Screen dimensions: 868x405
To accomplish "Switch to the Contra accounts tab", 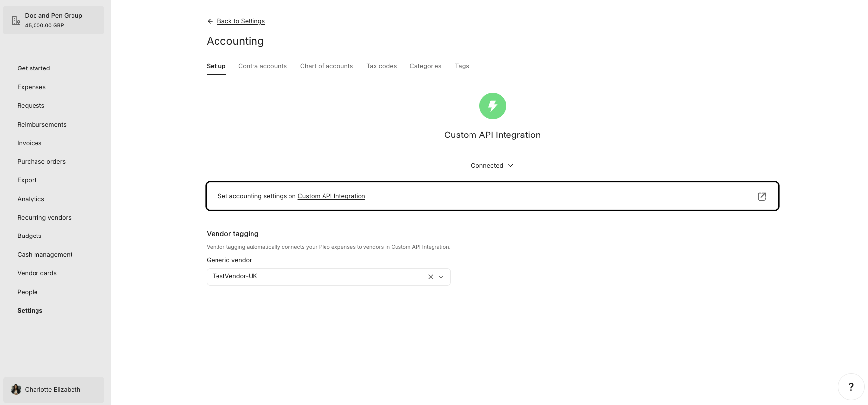I will (262, 66).
